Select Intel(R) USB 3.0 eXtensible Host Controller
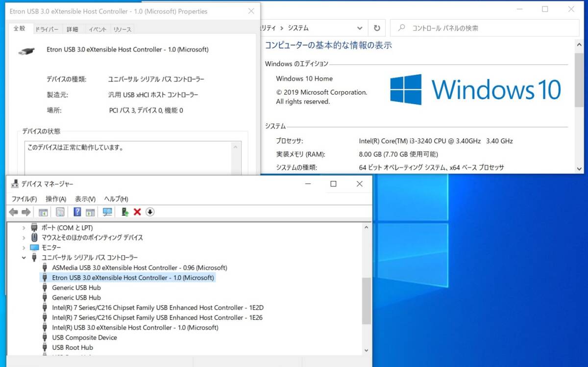This screenshot has height=367, width=588. (135, 327)
